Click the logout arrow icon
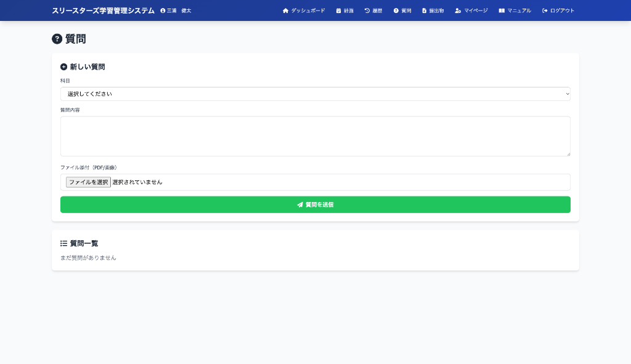Viewport: 631px width, 364px height. [545, 10]
